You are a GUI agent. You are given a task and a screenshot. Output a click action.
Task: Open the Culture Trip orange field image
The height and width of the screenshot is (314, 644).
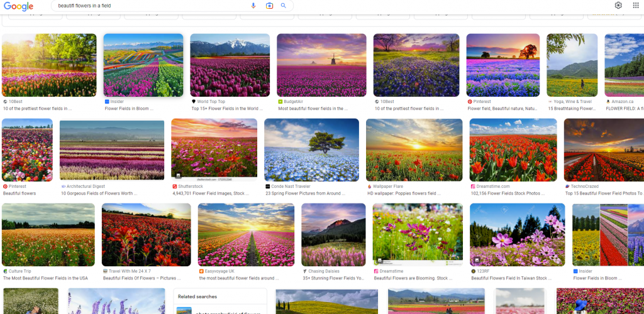(48, 235)
